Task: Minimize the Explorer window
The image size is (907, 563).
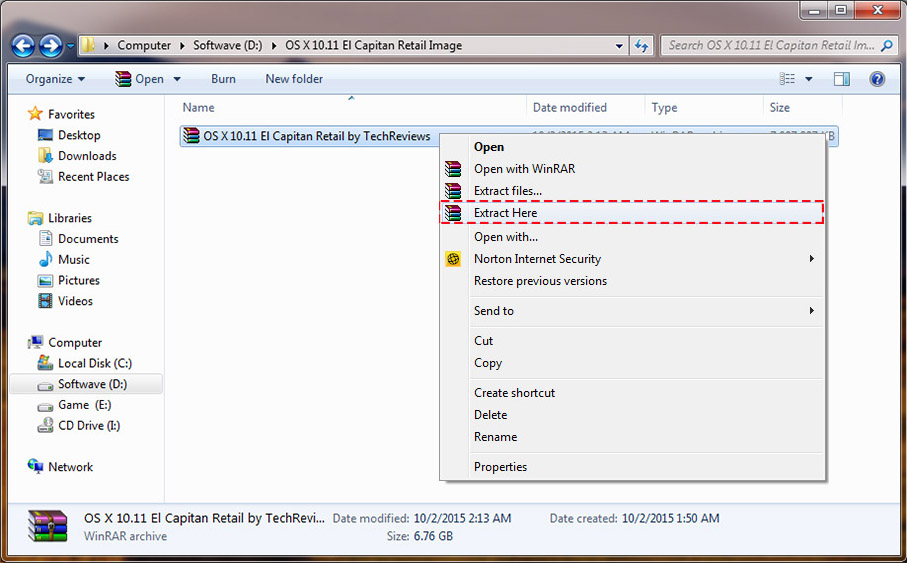Action: click(814, 10)
